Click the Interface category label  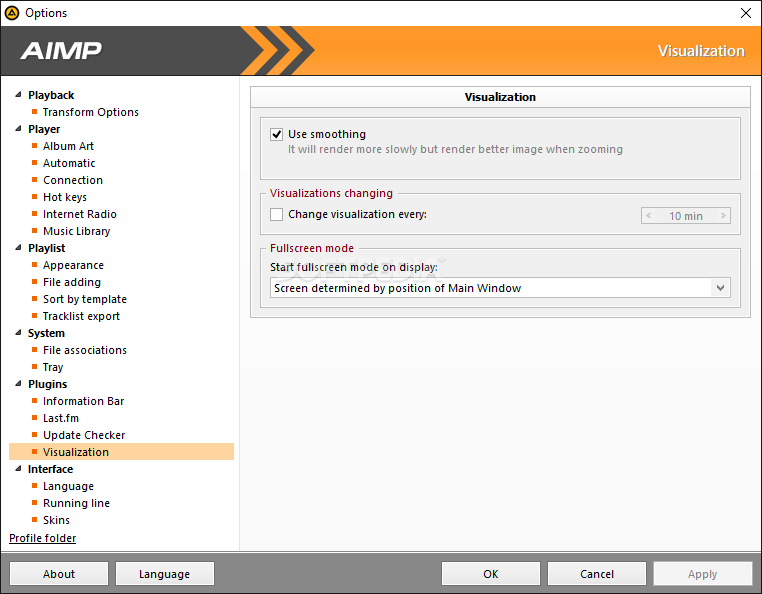(51, 470)
